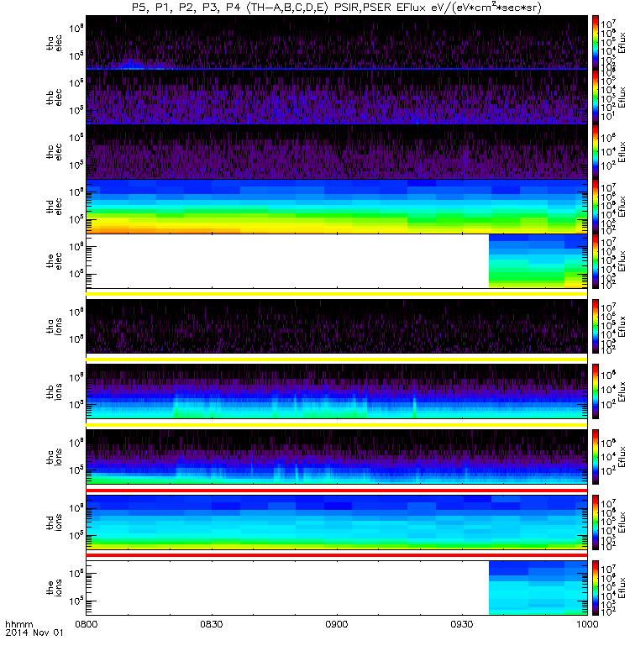Viewport: 630px width, 672px height.
Task: Click the Eflux label beside thc ions color bar
Action: (x=622, y=457)
